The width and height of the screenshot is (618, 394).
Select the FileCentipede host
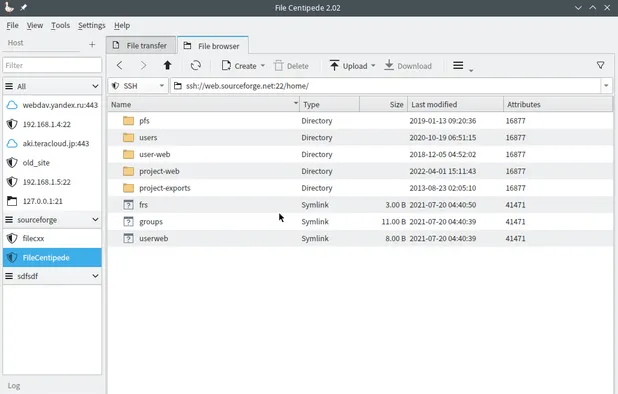52,258
